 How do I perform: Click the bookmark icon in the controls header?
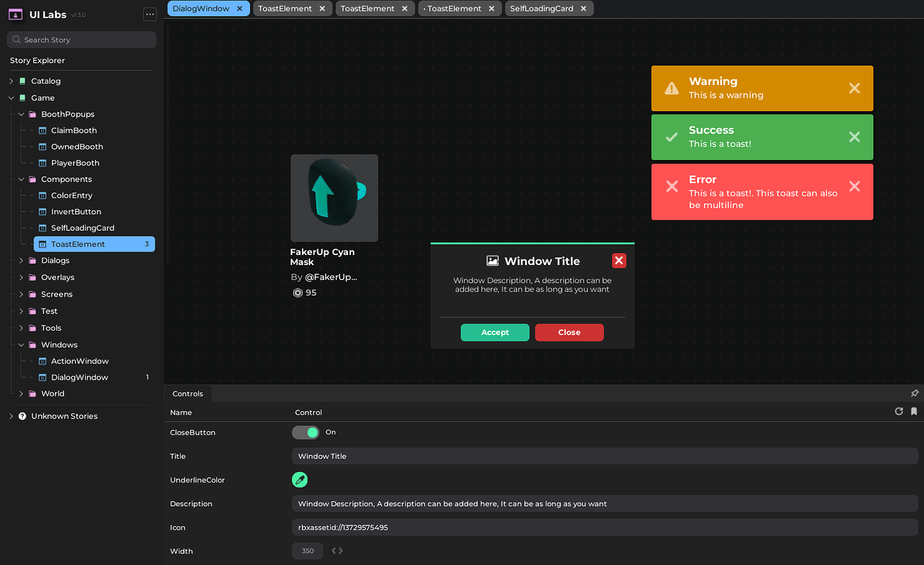(x=914, y=411)
